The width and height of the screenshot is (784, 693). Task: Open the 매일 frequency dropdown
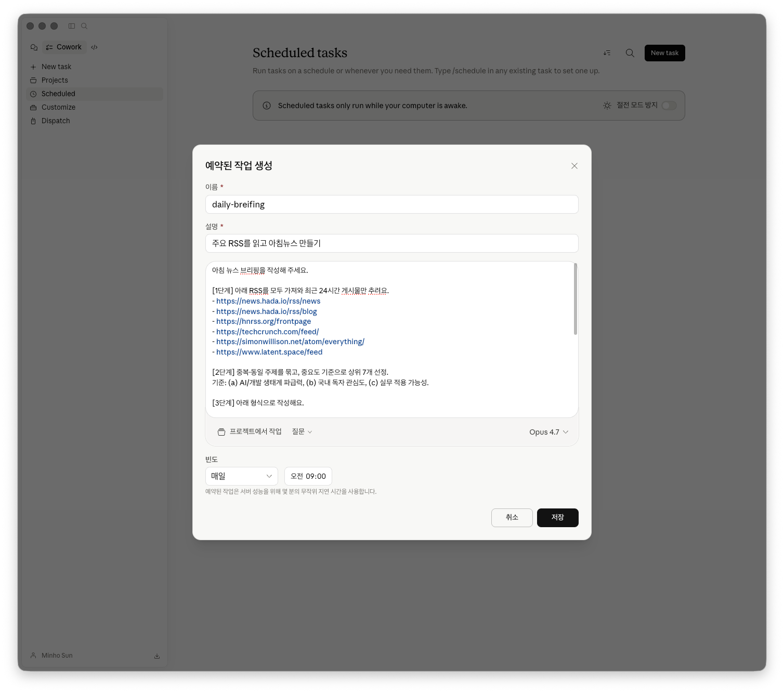coord(241,476)
